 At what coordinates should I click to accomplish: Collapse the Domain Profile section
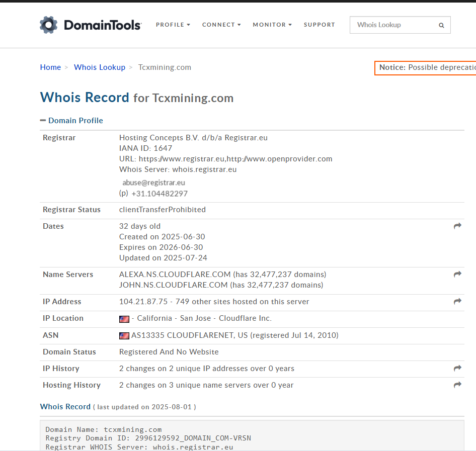(x=71, y=120)
